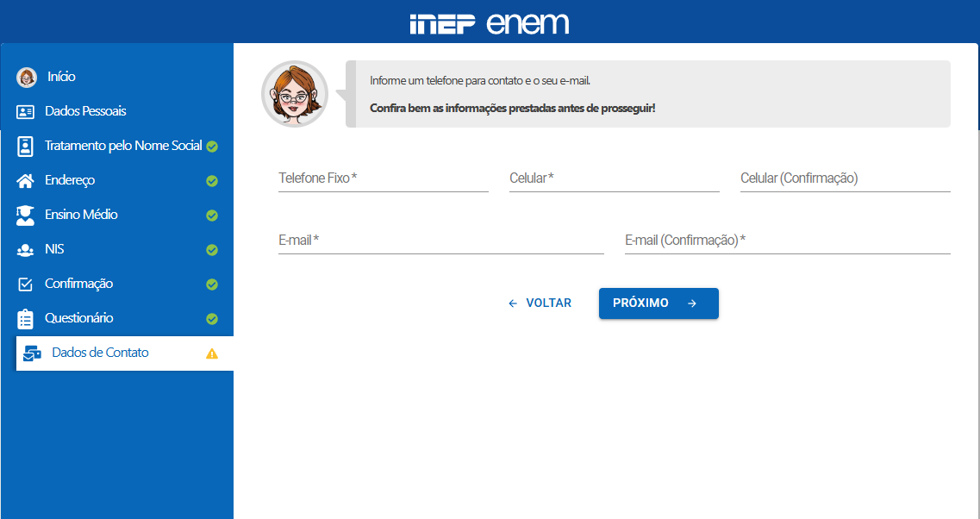Click the Dados de Contato yellow warning icon
Viewport: 980px width, 519px height.
coord(212,353)
